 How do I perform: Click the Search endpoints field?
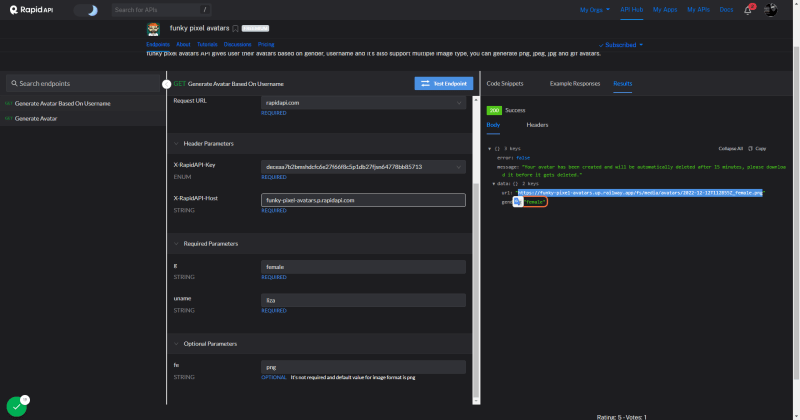(x=83, y=83)
